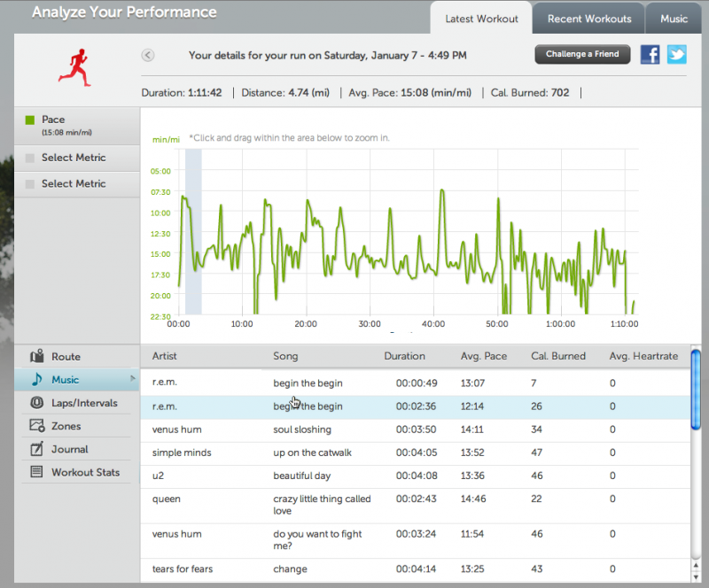Open Route via its map icon
The image size is (709, 588).
point(36,357)
